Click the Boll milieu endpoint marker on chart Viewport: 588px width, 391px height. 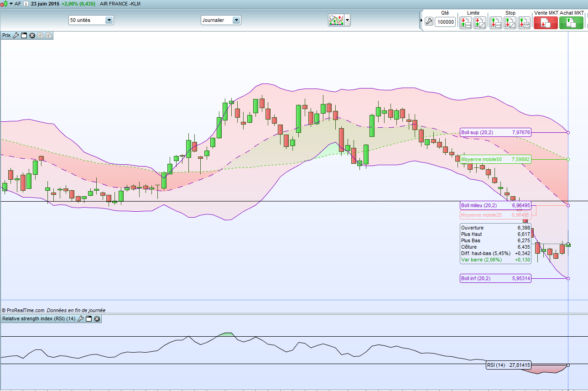[568, 205]
